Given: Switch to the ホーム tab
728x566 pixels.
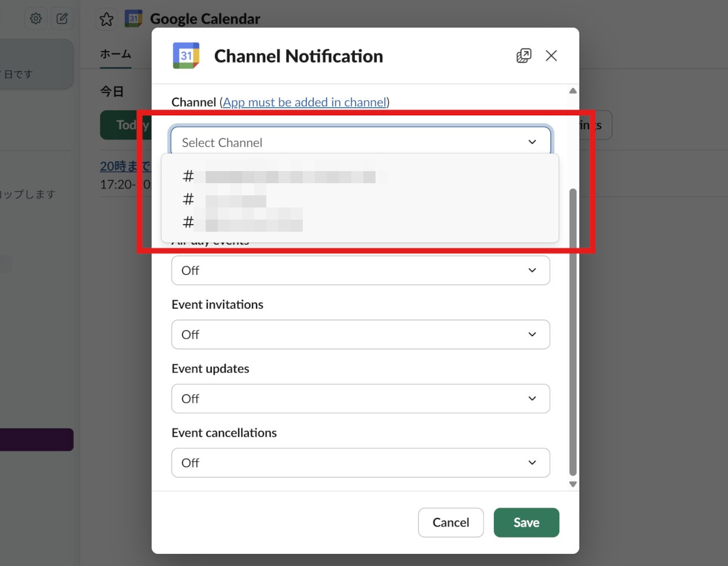Looking at the screenshot, I should coord(115,54).
